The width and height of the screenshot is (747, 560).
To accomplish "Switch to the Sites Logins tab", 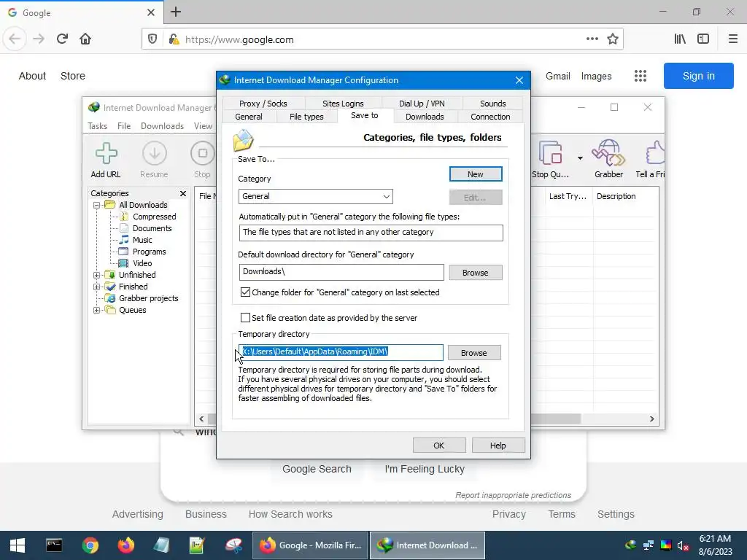I will click(343, 104).
